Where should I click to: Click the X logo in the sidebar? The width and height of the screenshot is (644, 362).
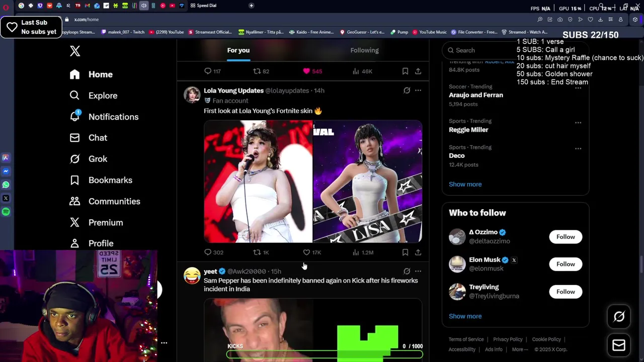(75, 51)
